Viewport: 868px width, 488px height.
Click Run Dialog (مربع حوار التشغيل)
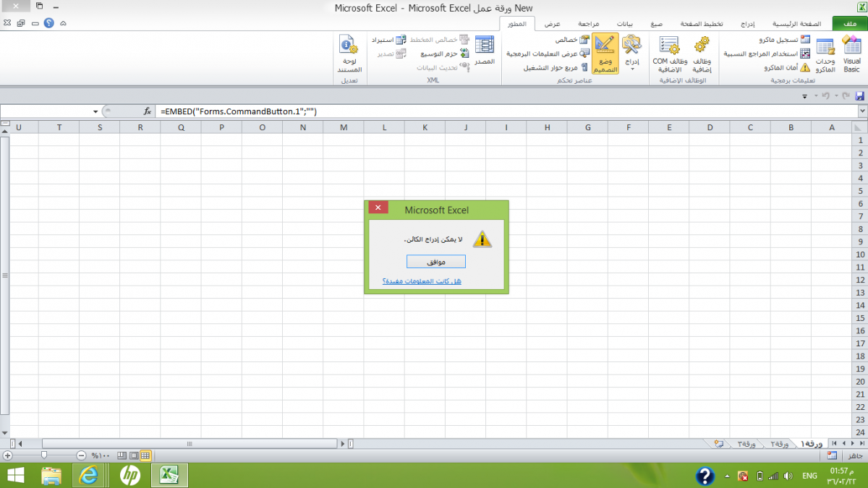556,67
